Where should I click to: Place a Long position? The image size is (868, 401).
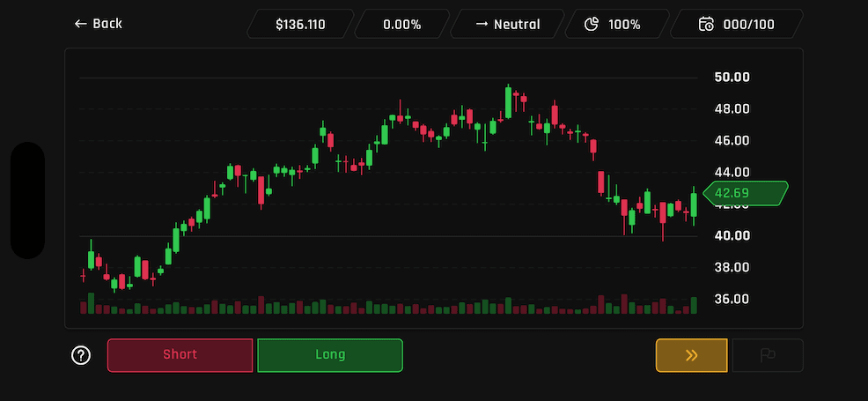point(330,355)
